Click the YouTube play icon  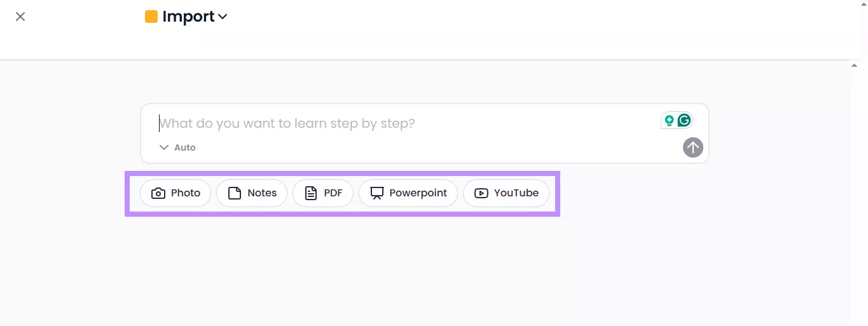(481, 193)
